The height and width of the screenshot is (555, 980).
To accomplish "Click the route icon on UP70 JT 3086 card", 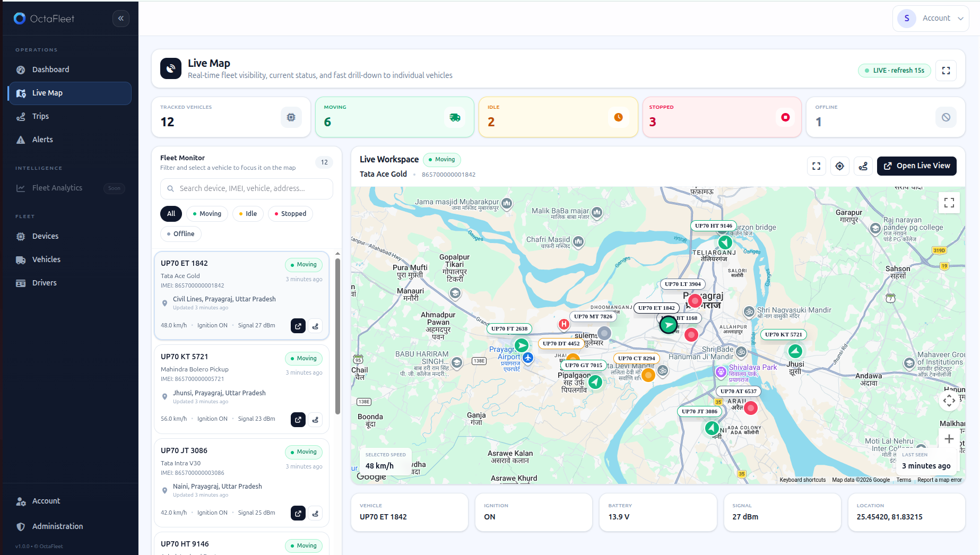I will click(x=316, y=513).
